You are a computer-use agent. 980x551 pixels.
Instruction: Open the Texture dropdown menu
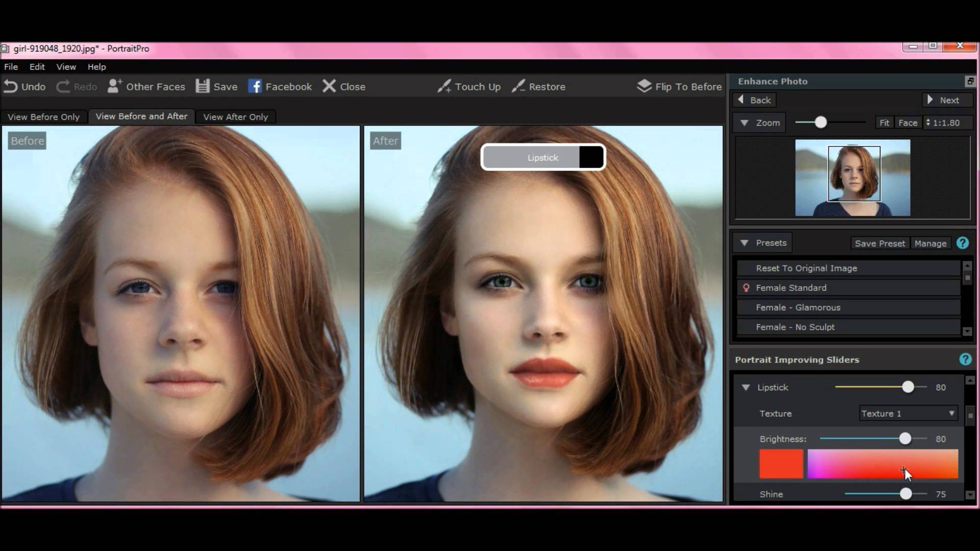point(908,413)
